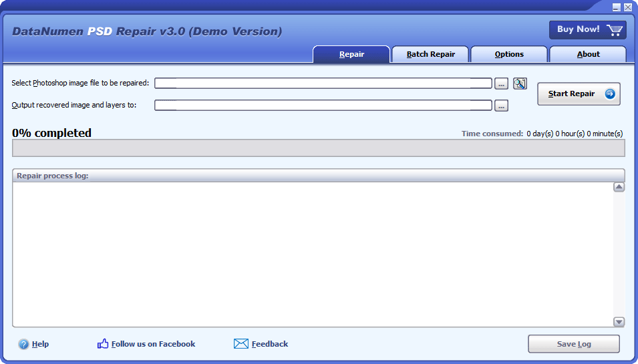Click the repair progress bar
638x364 pixels.
tap(319, 148)
